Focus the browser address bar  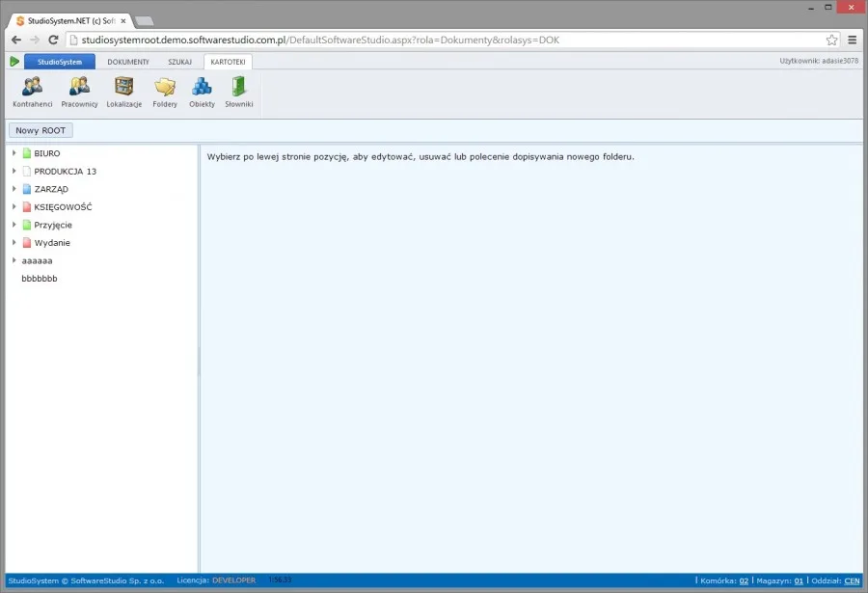click(x=451, y=40)
